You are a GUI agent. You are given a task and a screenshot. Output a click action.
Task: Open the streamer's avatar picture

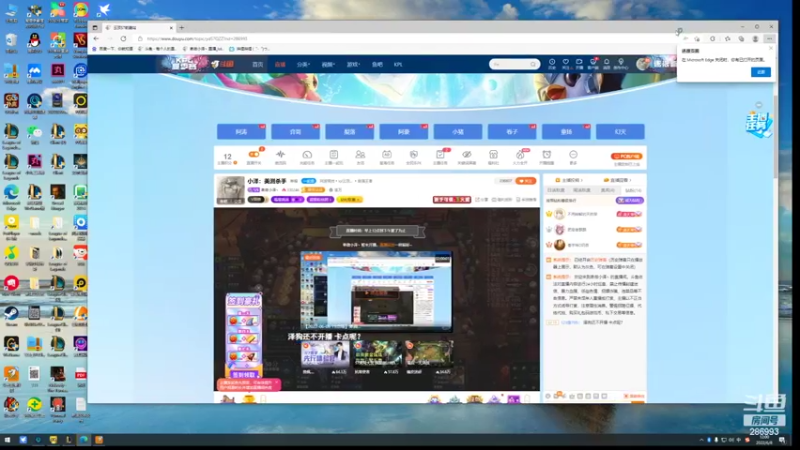pos(230,190)
